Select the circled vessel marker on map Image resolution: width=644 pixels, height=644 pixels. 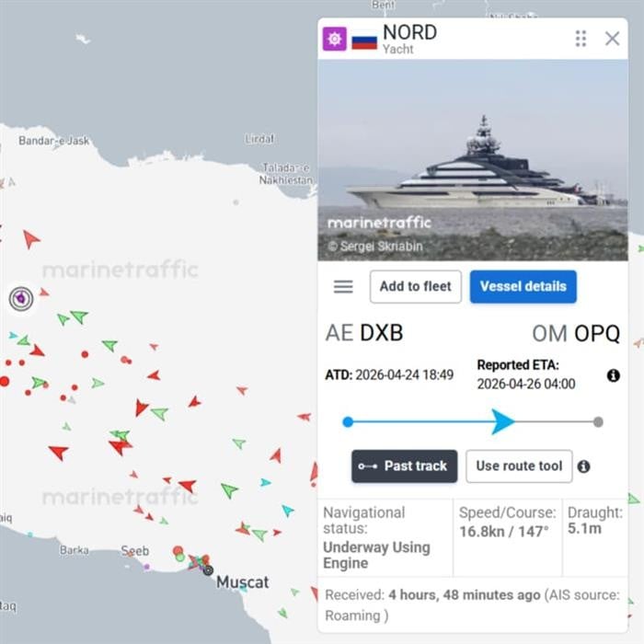tap(21, 298)
